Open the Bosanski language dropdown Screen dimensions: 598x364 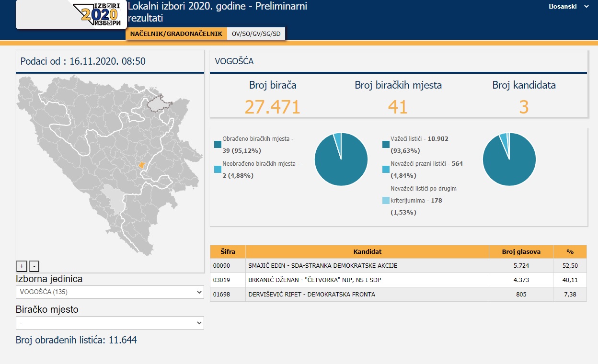click(x=569, y=7)
